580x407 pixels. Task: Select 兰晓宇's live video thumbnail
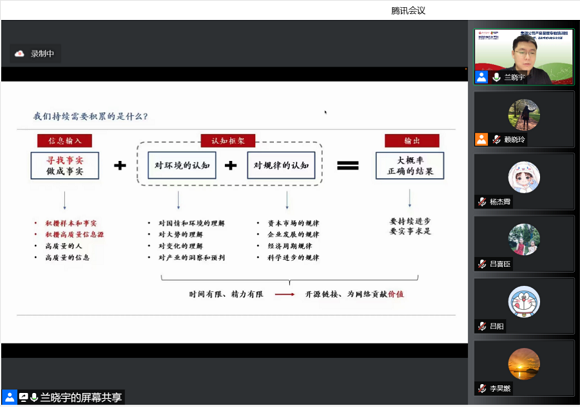pyautogui.click(x=524, y=57)
